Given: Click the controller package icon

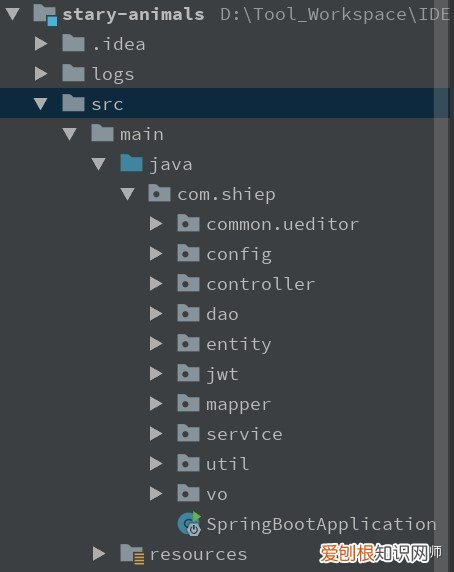Looking at the screenshot, I should point(188,283).
